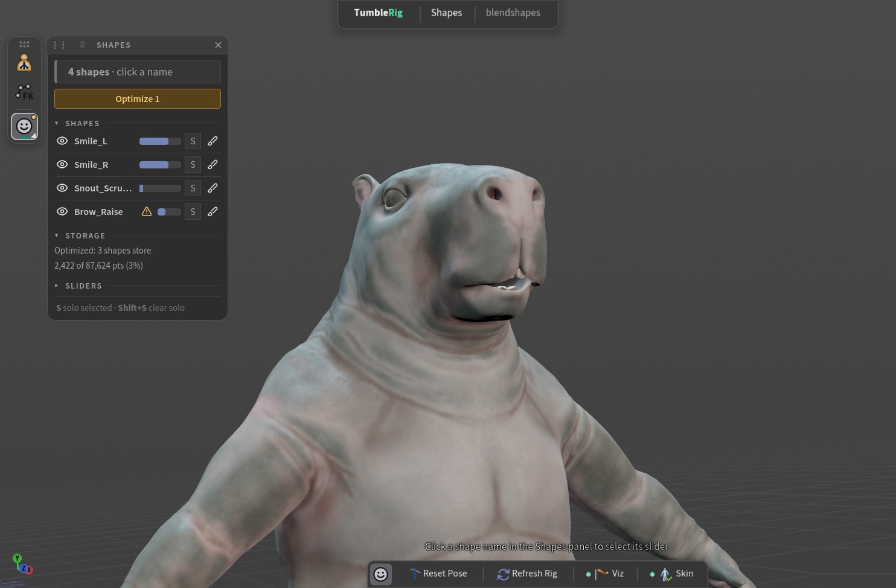Open the blendshapes tab
The width and height of the screenshot is (896, 588).
pos(513,13)
